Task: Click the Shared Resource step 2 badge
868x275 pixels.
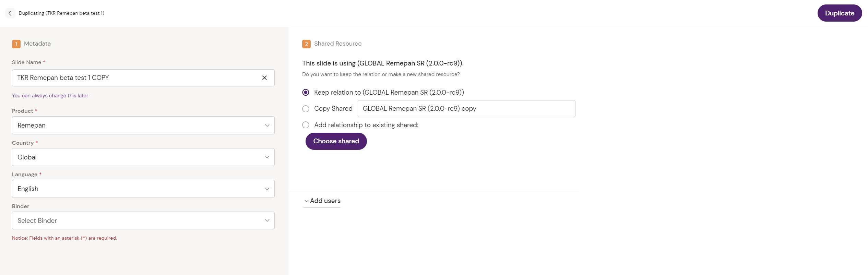Action: 306,44
